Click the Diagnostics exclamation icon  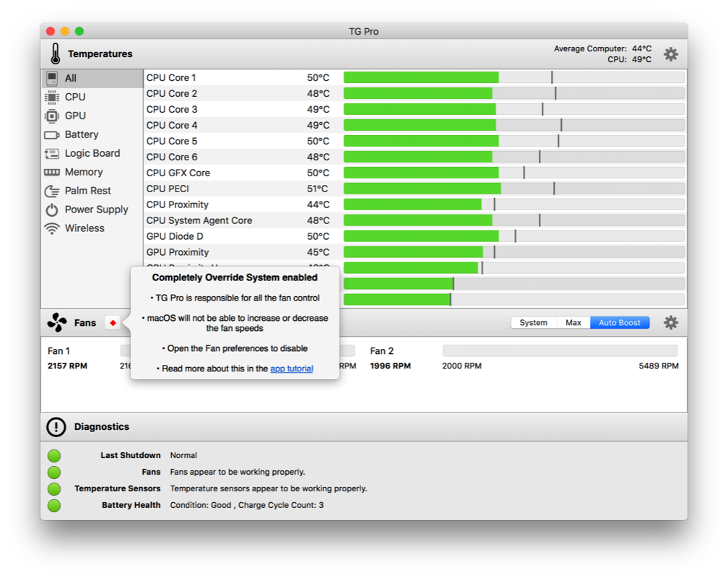[x=56, y=426]
